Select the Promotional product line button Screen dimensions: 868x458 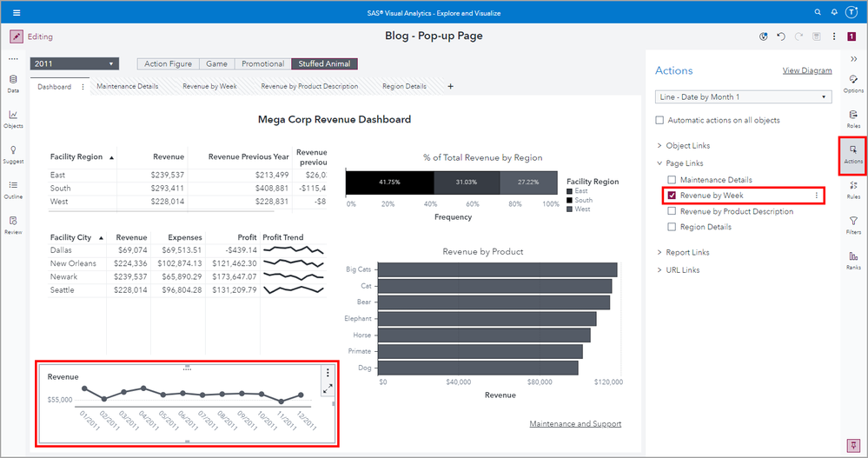coord(263,63)
